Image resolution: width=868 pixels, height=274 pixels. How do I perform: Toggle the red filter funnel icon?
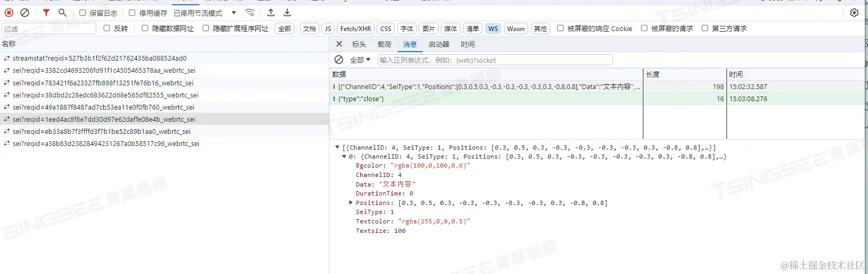[46, 13]
